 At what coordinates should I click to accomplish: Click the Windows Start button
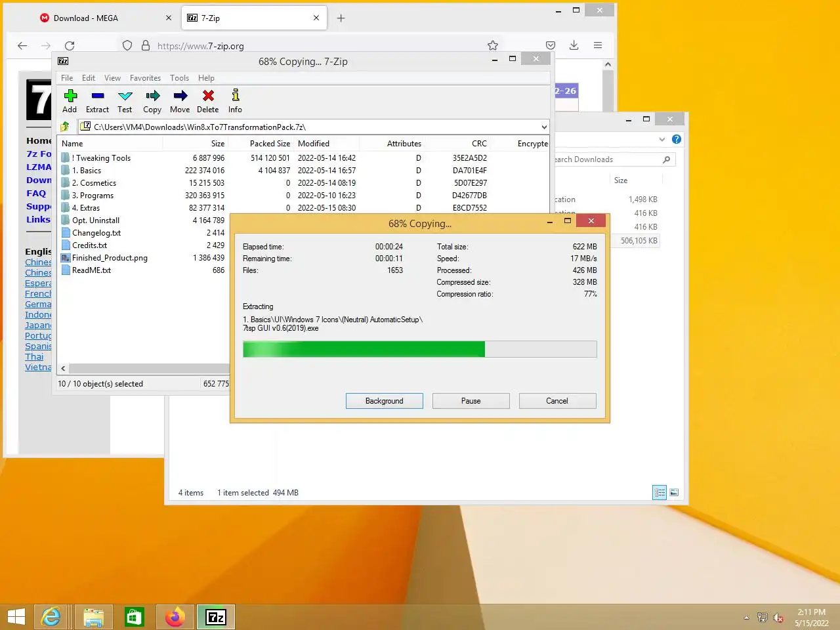[x=16, y=617]
